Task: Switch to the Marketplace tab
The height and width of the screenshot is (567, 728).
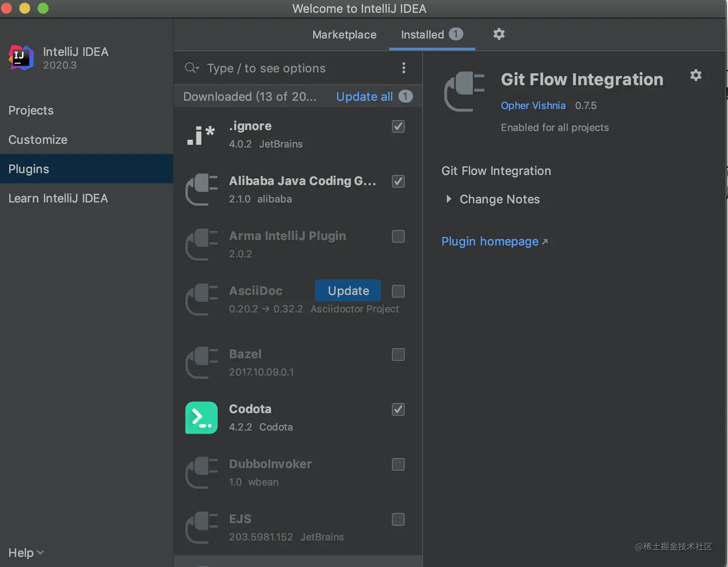Action: 344,35
